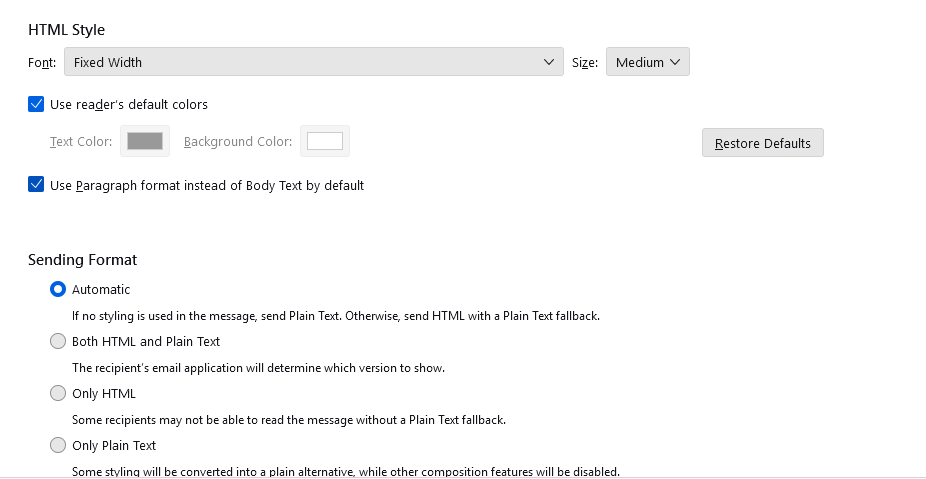Click the Size: label text
The width and height of the screenshot is (926, 479).
(585, 62)
